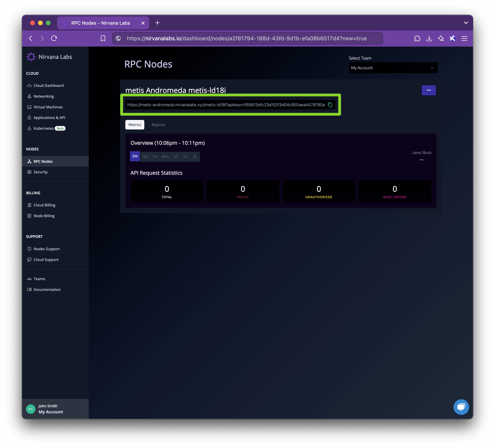
Task: Switch time range to 15m
Action: tap(145, 157)
